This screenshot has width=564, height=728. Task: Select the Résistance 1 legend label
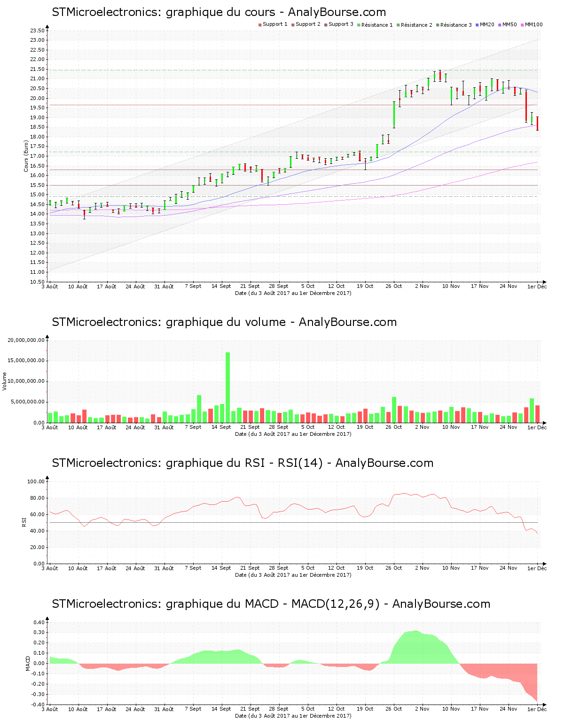click(x=377, y=25)
